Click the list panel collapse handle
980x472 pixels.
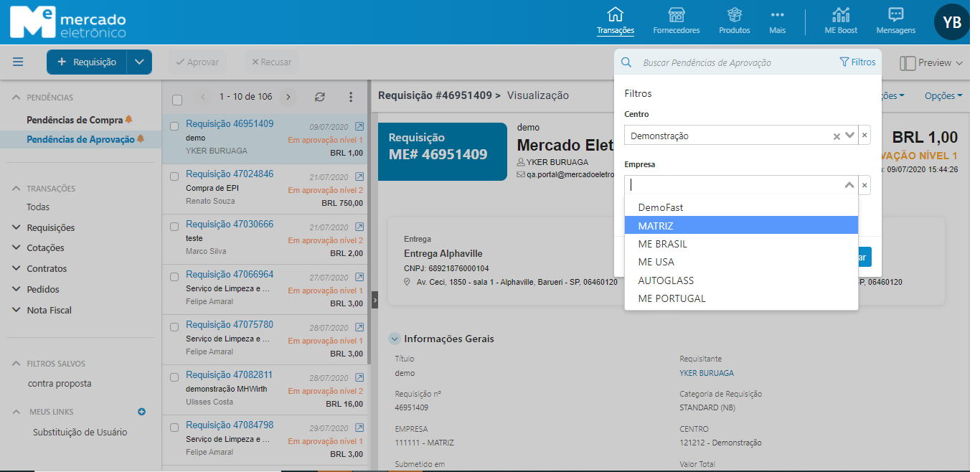coord(374,299)
